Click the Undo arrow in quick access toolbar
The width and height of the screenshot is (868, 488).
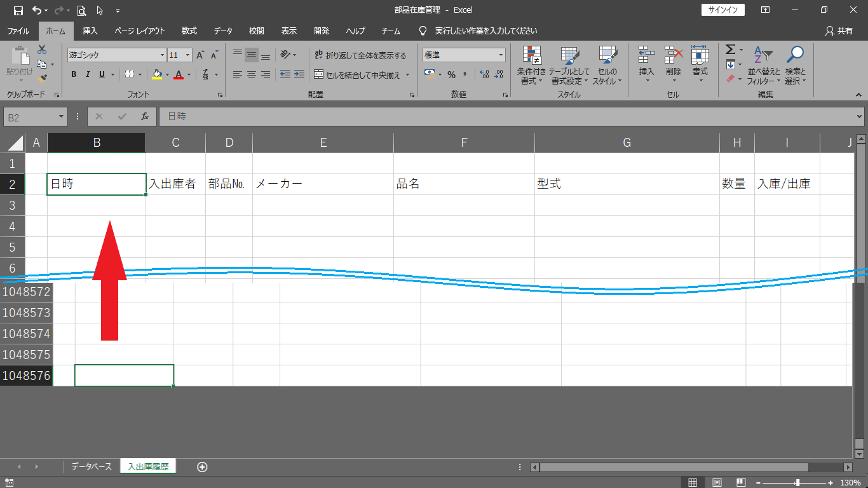click(x=37, y=10)
